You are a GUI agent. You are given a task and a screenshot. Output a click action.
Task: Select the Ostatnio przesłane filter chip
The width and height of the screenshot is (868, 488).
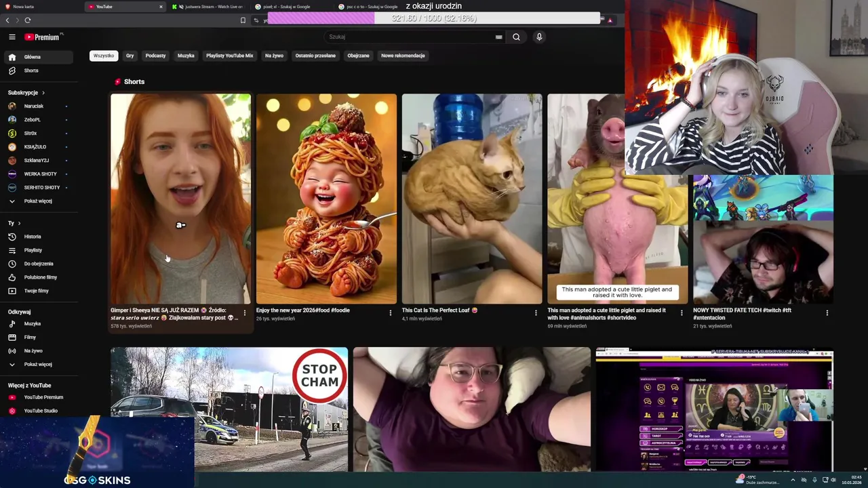(x=315, y=56)
